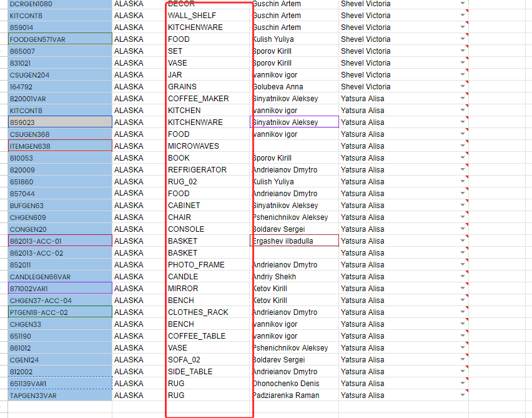This screenshot has height=418, width=532.
Task: Expand the dropdown in the CONGEN20 row
Action: [x=463, y=229]
